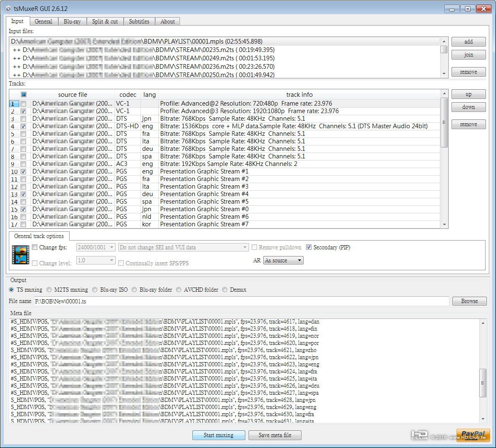The height and width of the screenshot is (448, 496).
Task: Select the DTS fra track row
Action: (x=225, y=134)
